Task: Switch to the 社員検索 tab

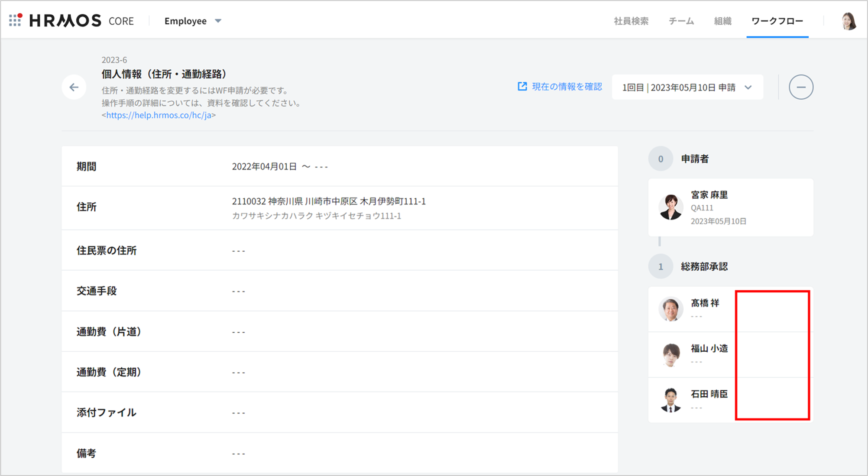Action: point(631,21)
